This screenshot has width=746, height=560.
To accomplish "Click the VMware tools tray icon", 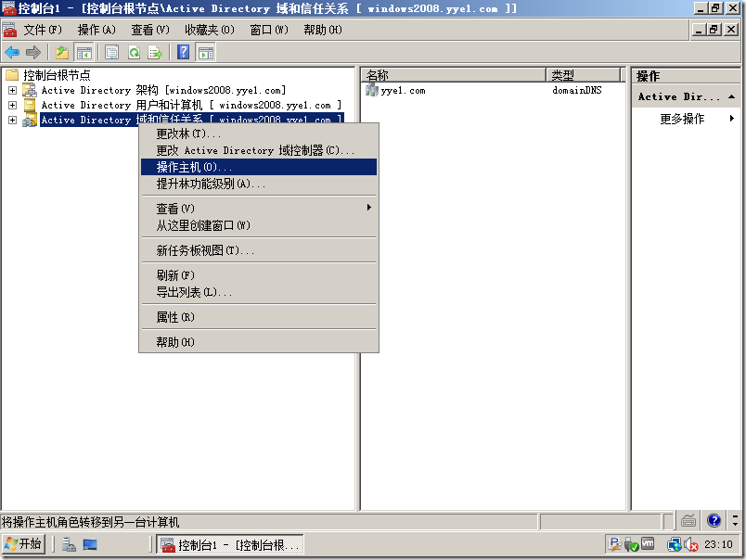I will pyautogui.click(x=648, y=543).
